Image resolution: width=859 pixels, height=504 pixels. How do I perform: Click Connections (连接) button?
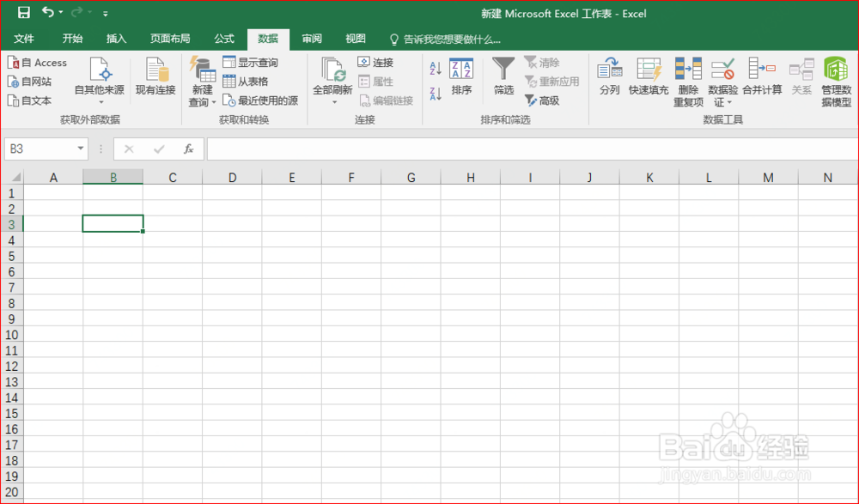pyautogui.click(x=376, y=63)
